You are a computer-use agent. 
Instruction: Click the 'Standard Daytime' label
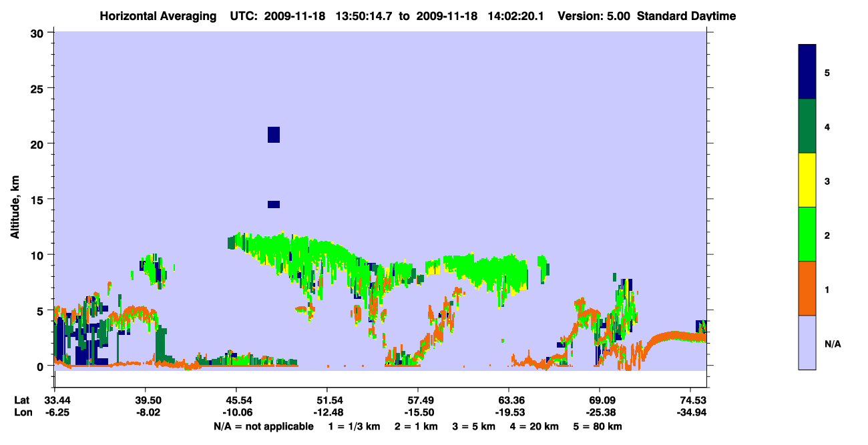(x=686, y=16)
